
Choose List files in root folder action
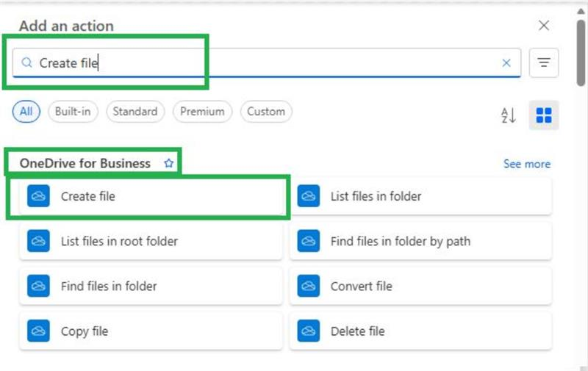(151, 241)
